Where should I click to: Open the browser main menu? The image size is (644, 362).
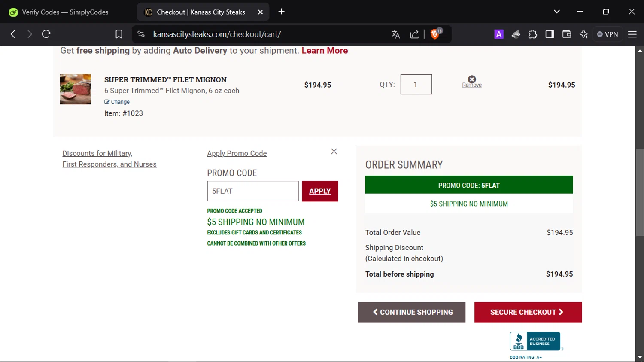click(632, 34)
